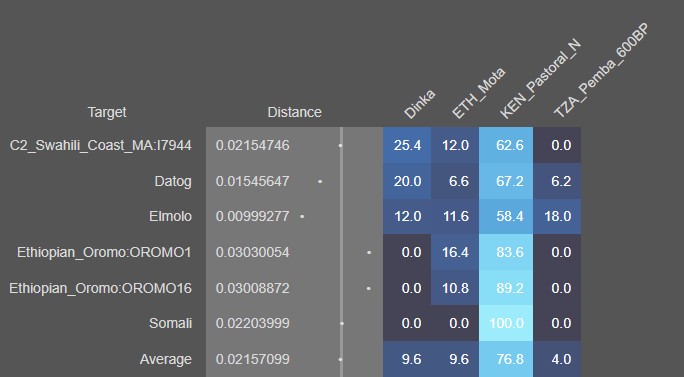Click the 18.0 cell in Elmolo row
The width and height of the screenshot is (684, 377).
pos(557,216)
